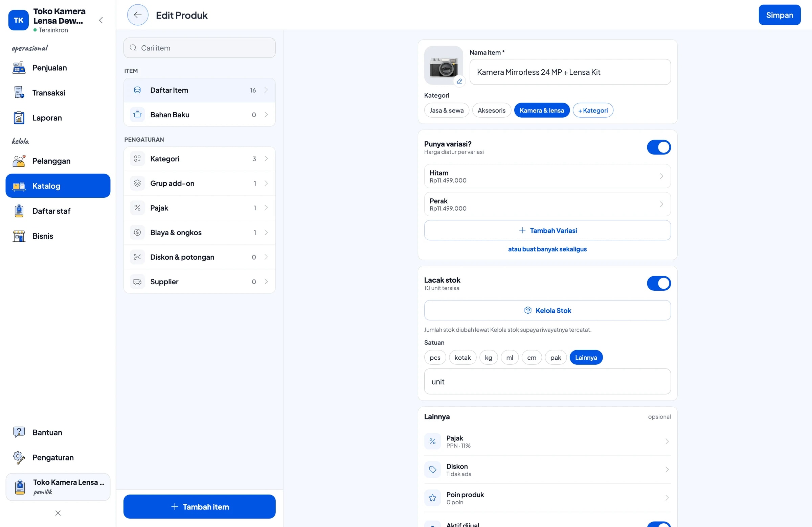Click the Bantuan help icon

[x=19, y=432]
